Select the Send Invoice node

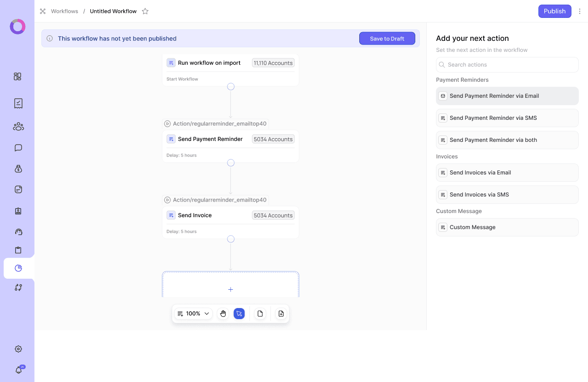click(231, 222)
